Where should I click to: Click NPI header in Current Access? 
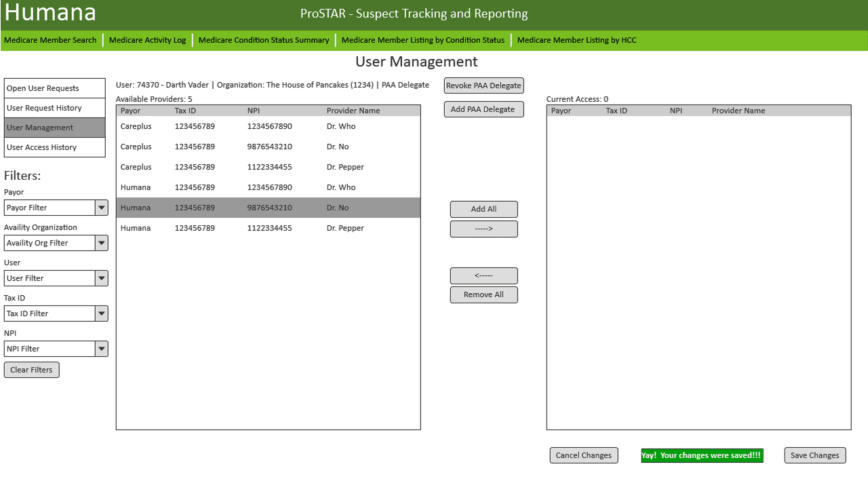(676, 111)
